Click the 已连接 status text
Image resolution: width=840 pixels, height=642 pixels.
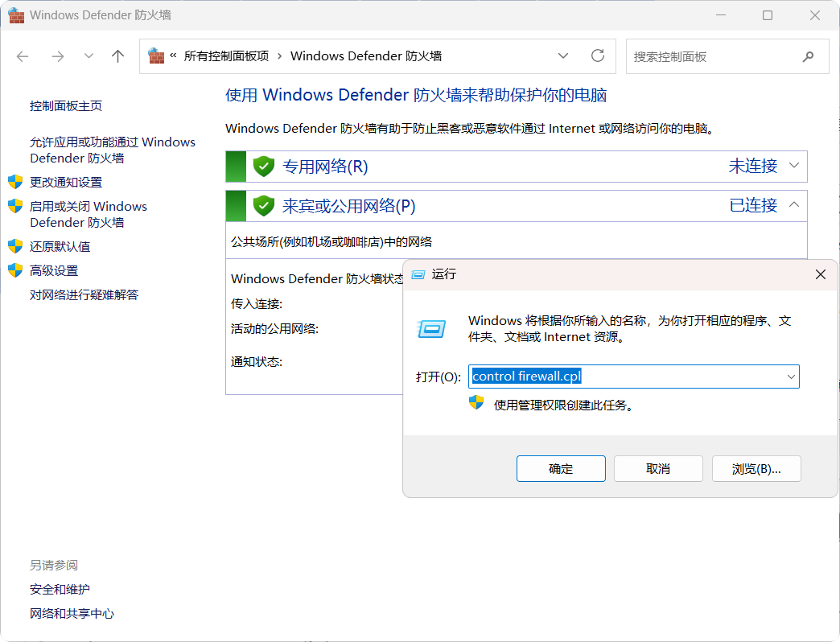coord(752,205)
